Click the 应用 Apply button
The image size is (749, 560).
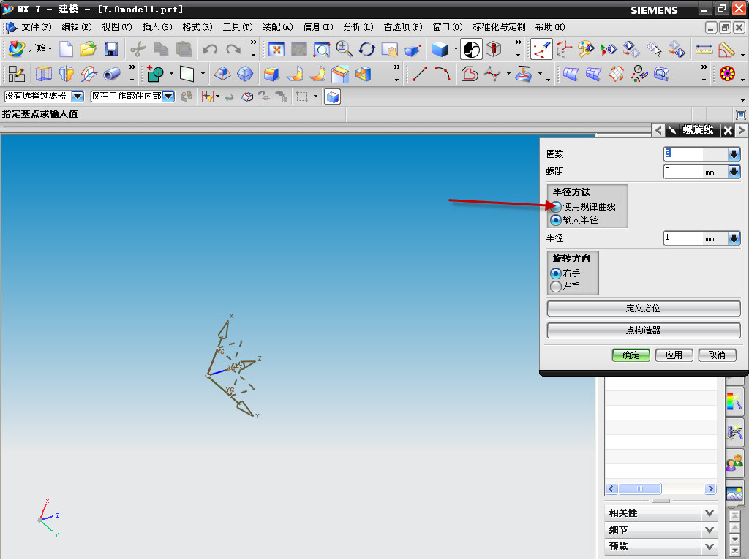[674, 355]
